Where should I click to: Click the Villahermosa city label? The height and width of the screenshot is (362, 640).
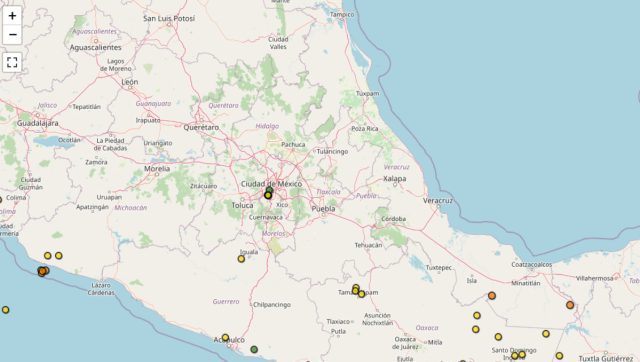[595, 278]
